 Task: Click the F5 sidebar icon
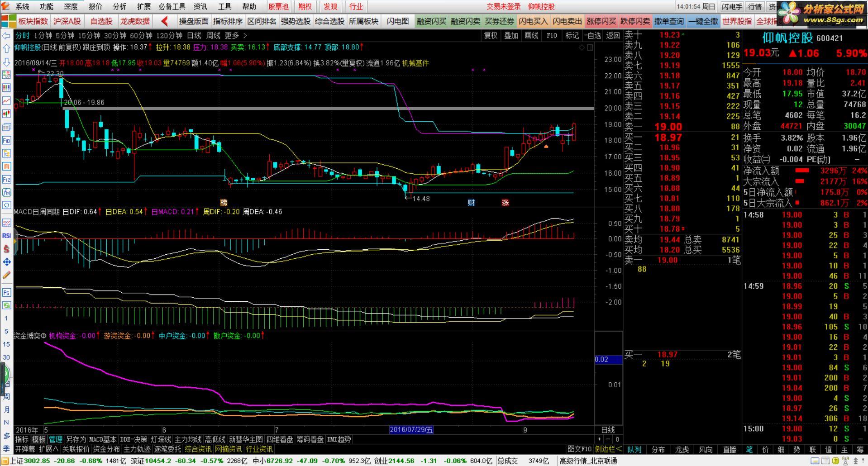(x=6, y=292)
